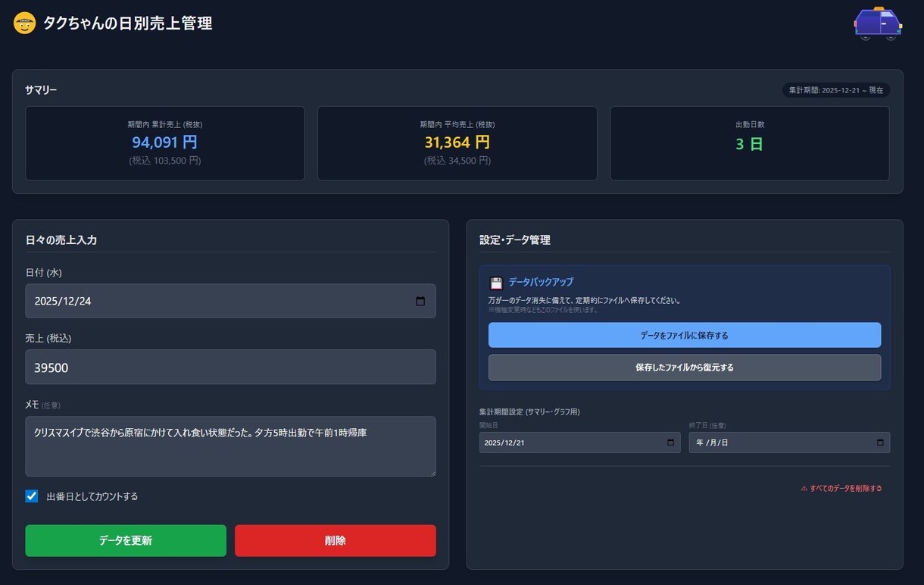Image resolution: width=924 pixels, height=585 pixels.
Task: Click the warning triangle beside the delete-all link
Action: [x=805, y=488]
